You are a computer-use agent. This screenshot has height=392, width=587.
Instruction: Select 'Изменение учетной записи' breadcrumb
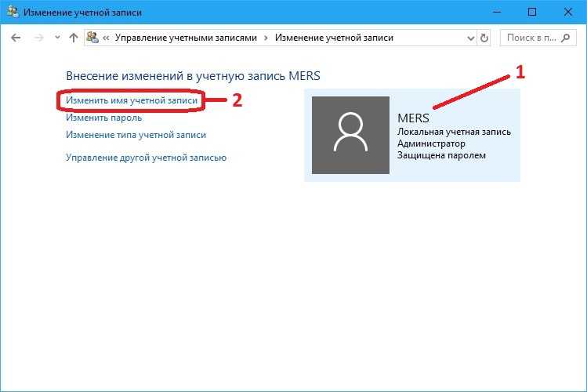pos(334,38)
